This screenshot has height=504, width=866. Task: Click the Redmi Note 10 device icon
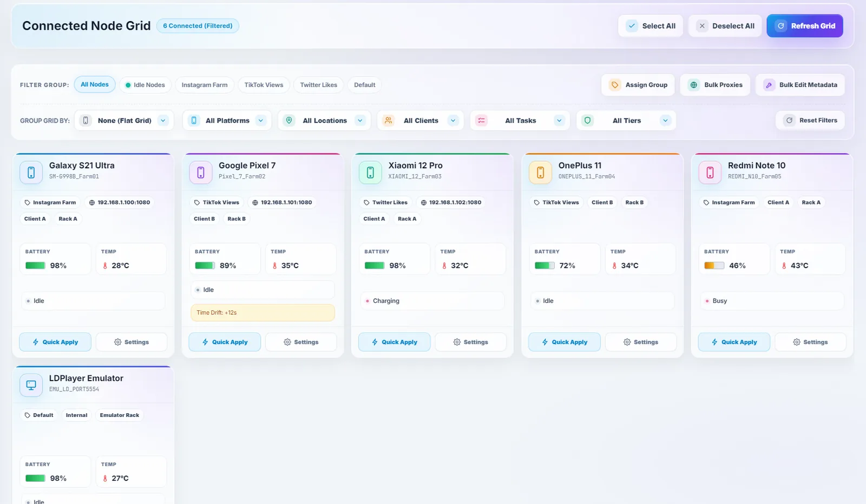[710, 173]
